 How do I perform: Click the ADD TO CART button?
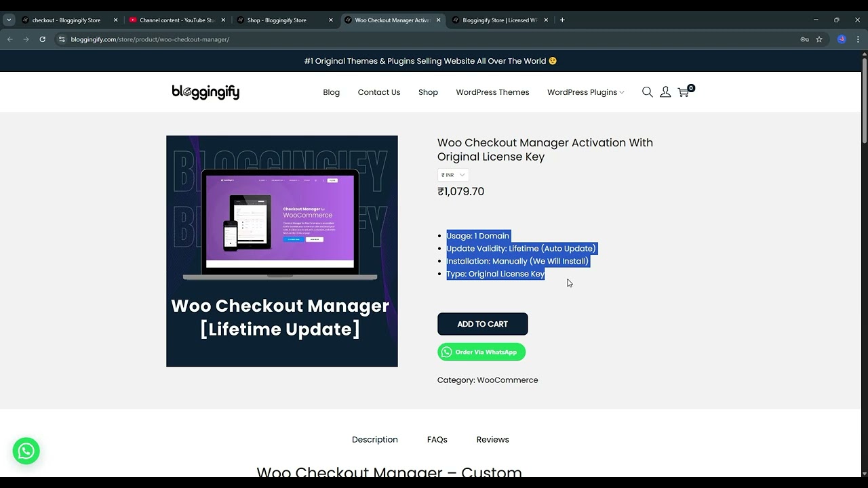pyautogui.click(x=482, y=324)
